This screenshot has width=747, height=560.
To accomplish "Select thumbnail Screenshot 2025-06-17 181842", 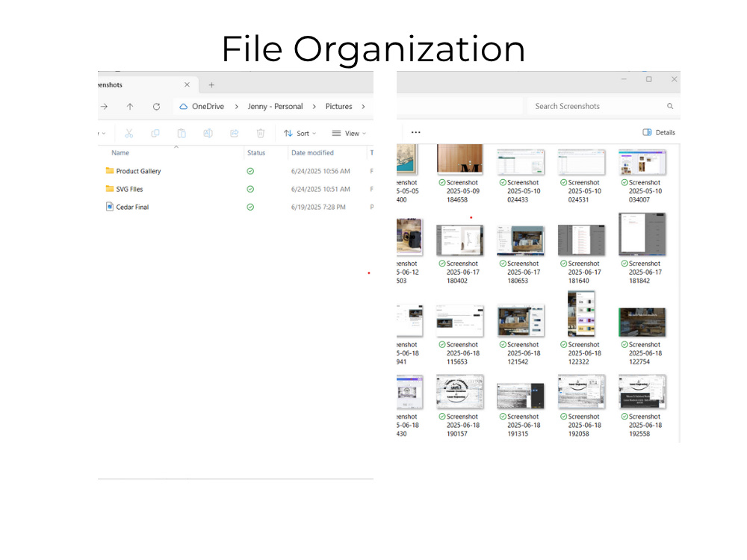I will pos(642,234).
